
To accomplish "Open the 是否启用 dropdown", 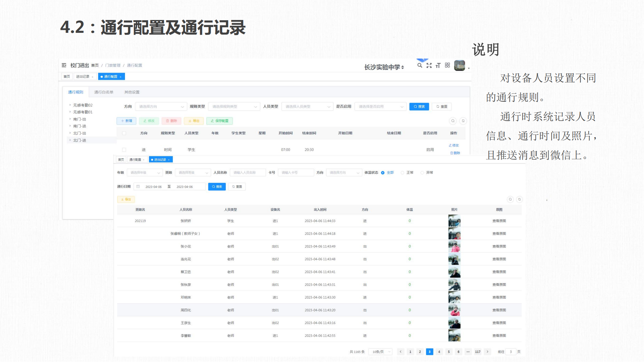I will click(x=380, y=107).
